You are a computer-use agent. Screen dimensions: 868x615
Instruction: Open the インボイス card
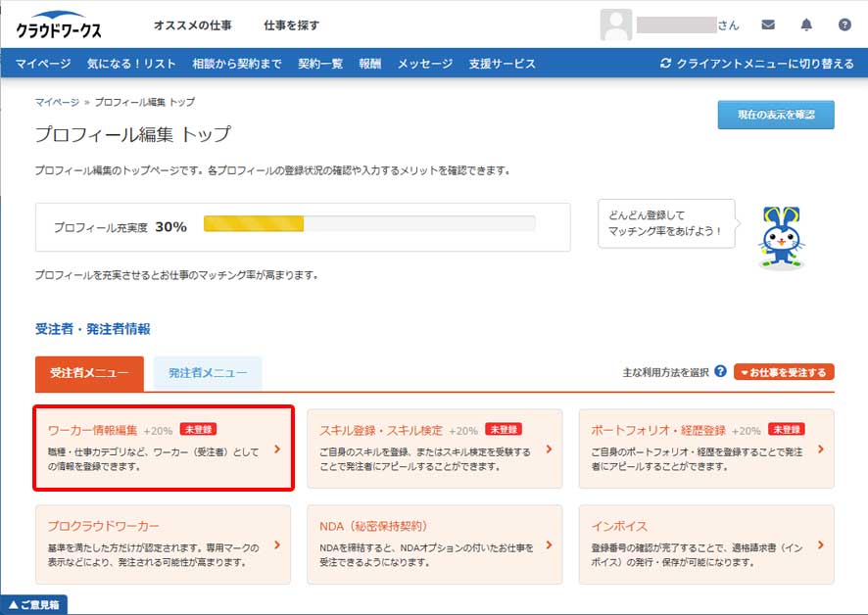(705, 544)
